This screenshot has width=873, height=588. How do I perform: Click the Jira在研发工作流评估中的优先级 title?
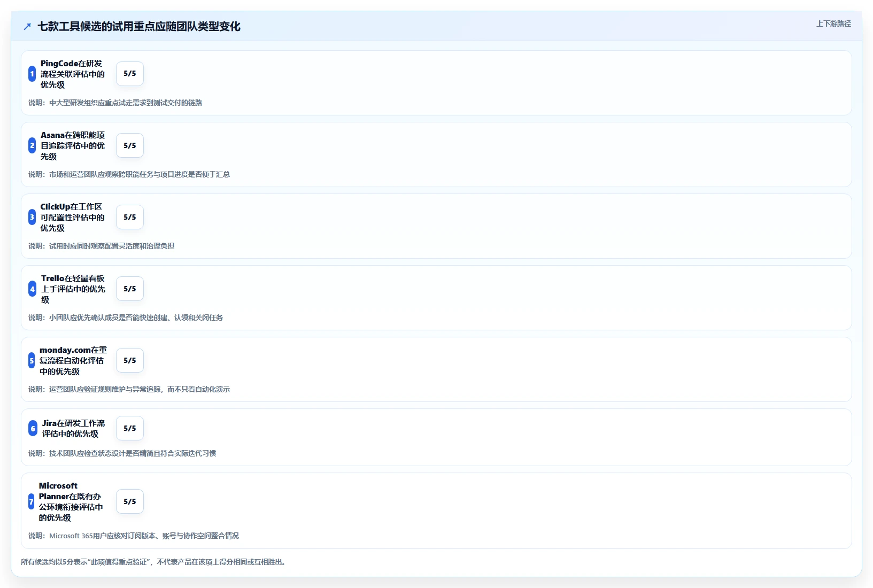pos(74,428)
